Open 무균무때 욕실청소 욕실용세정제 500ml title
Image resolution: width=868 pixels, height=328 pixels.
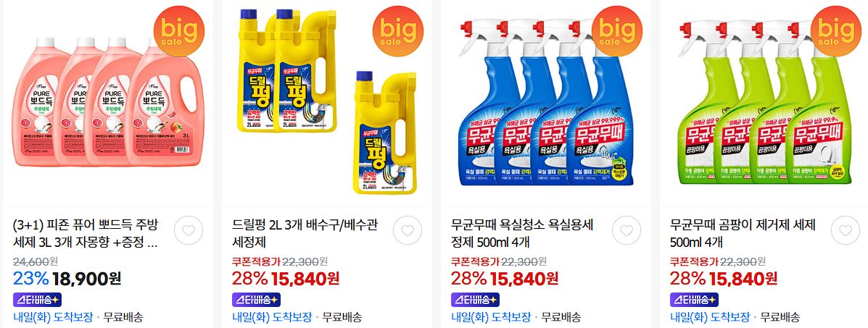tap(523, 233)
